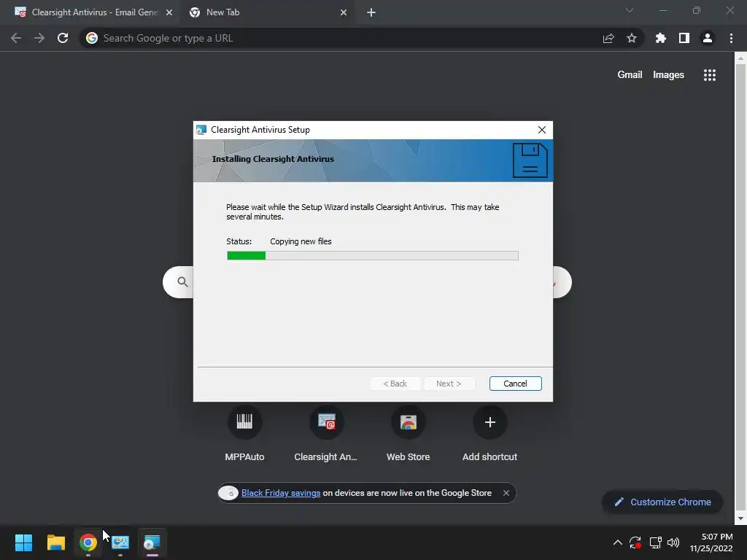Click the page vertical scrollbar
The image size is (747, 560).
coord(740,288)
